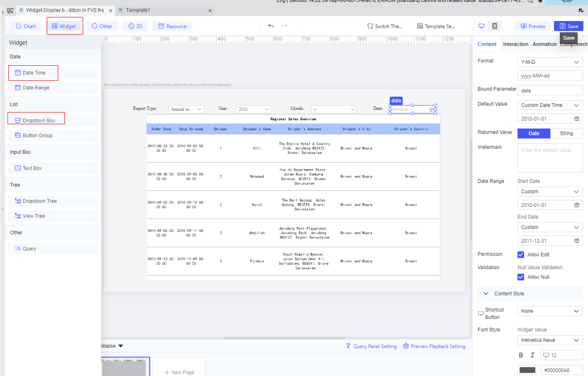
Task: Open Report Type Annual dropdown on canvas
Action: 186,109
